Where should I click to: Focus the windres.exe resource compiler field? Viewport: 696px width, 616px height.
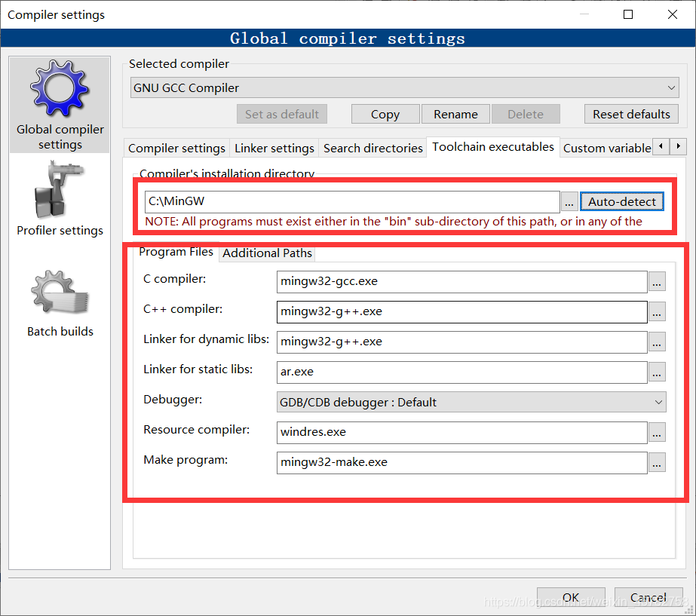461,433
